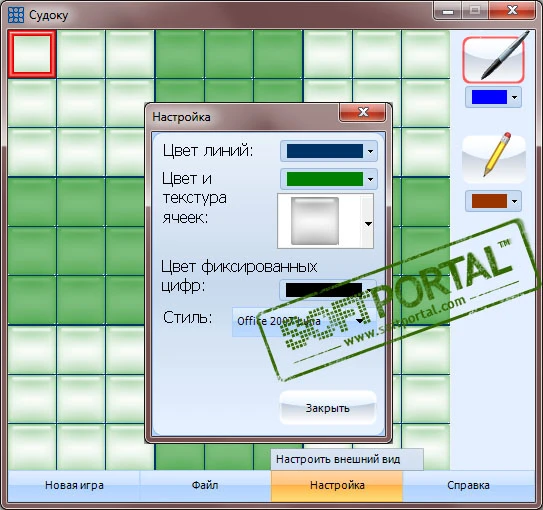Open the Настройка menu
Viewport: 543px width, 510px height.
pos(337,485)
